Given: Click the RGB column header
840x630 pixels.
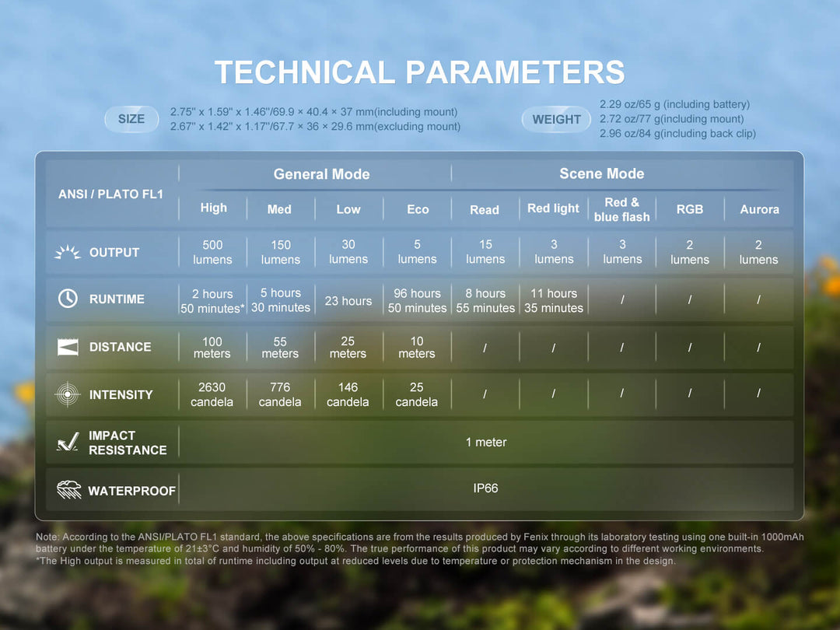Looking at the screenshot, I should pyautogui.click(x=690, y=209).
